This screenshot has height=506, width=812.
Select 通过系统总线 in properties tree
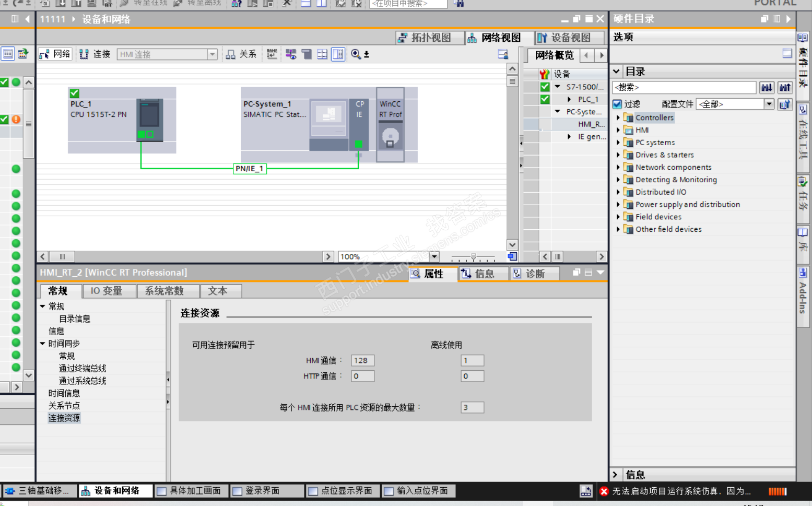pyautogui.click(x=83, y=381)
